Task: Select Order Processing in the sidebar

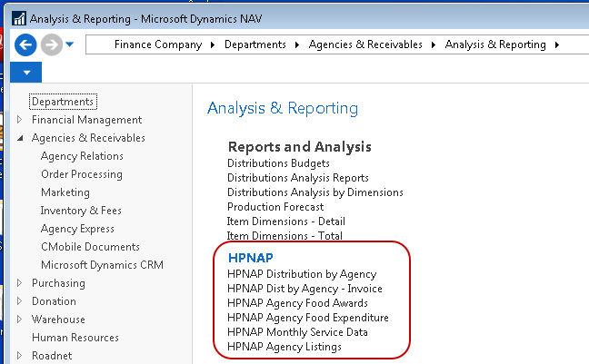Action: point(81,174)
